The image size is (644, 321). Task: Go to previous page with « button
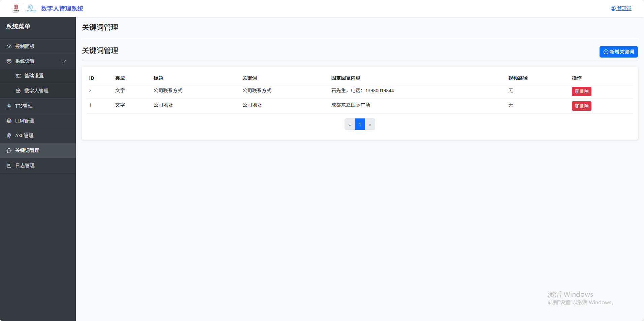[x=350, y=124]
